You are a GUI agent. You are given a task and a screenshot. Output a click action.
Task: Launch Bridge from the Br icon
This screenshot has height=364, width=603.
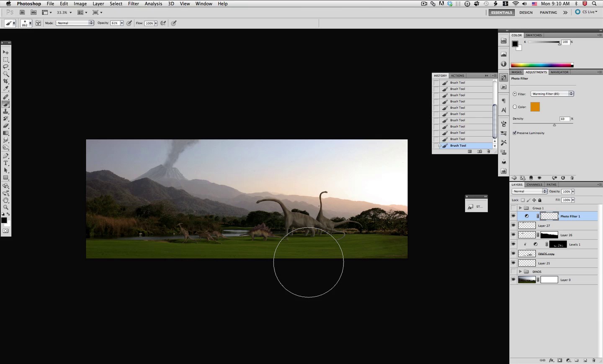(23, 12)
